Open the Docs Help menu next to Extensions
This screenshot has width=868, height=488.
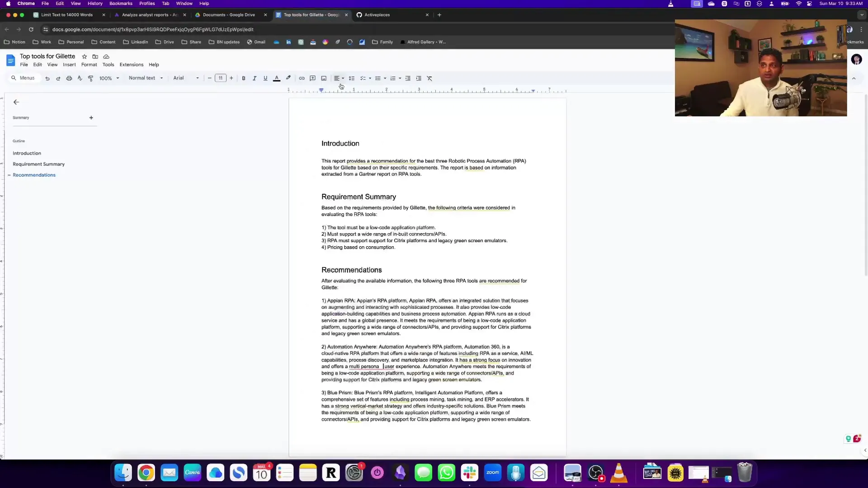tap(154, 65)
